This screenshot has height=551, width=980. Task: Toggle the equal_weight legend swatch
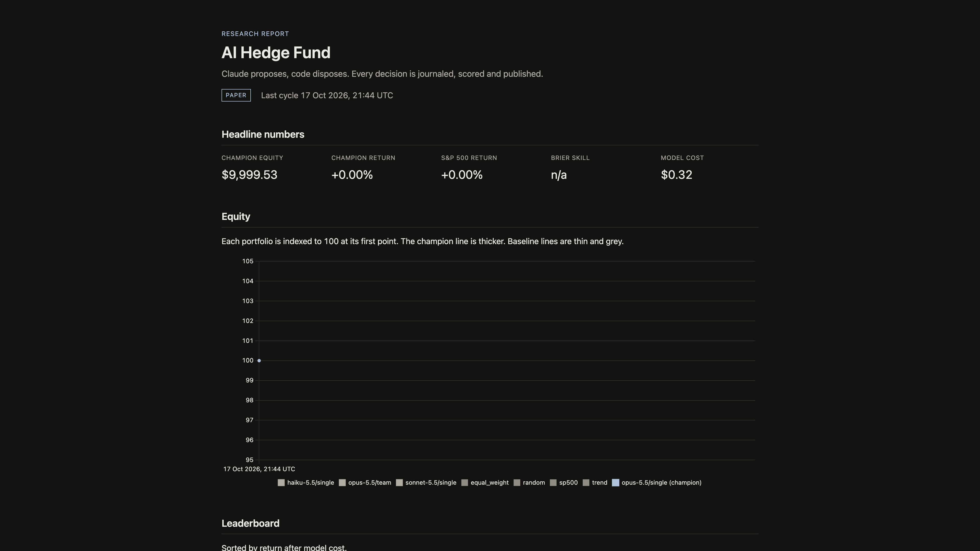click(x=464, y=483)
